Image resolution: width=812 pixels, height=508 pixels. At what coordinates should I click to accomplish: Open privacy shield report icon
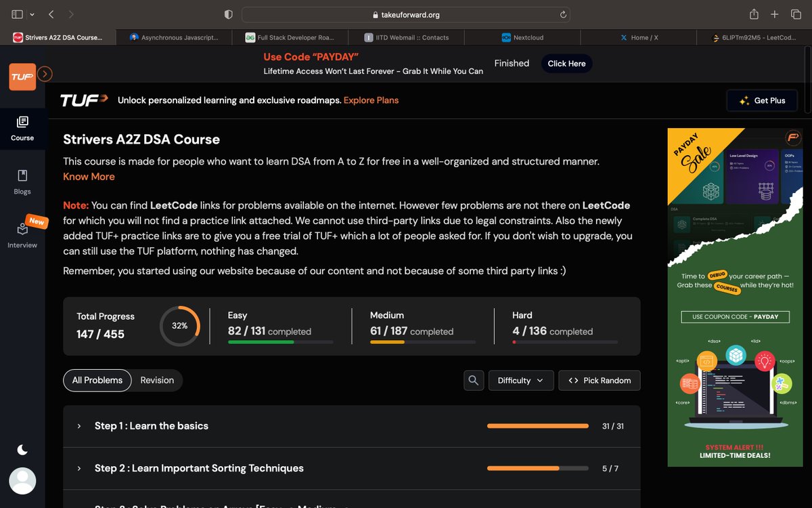pyautogui.click(x=229, y=14)
